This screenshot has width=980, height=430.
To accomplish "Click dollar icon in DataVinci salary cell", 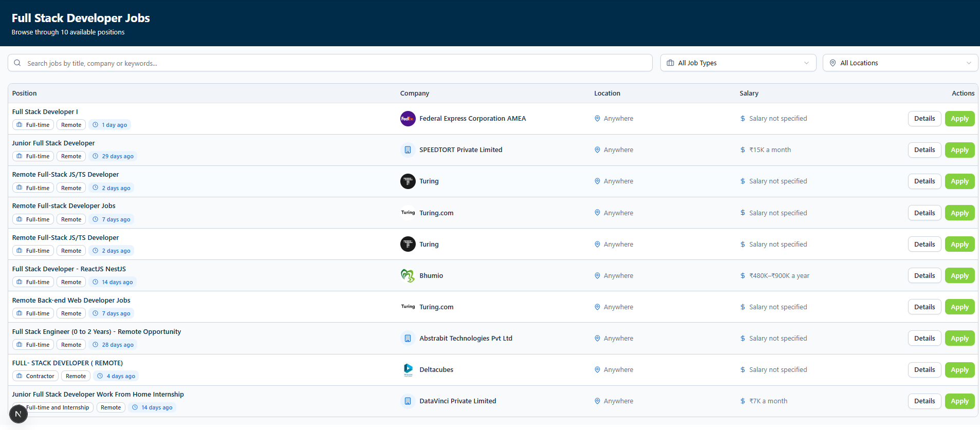I will [743, 401].
